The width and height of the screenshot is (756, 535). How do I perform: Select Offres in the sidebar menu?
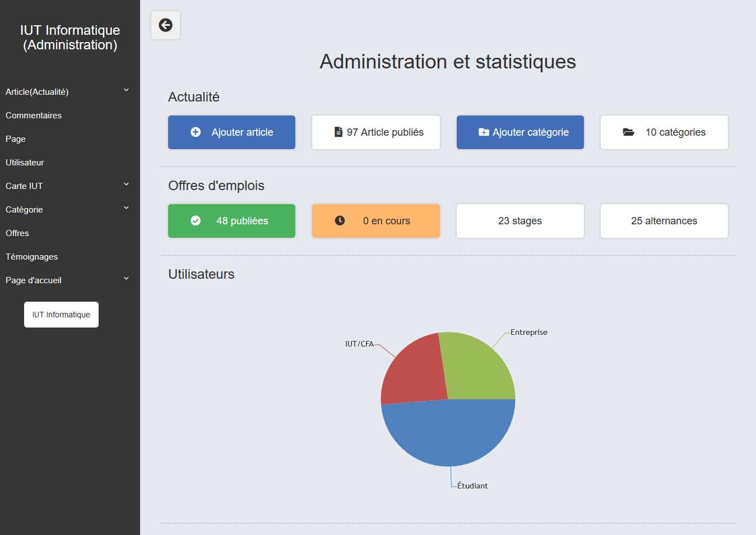coord(17,233)
